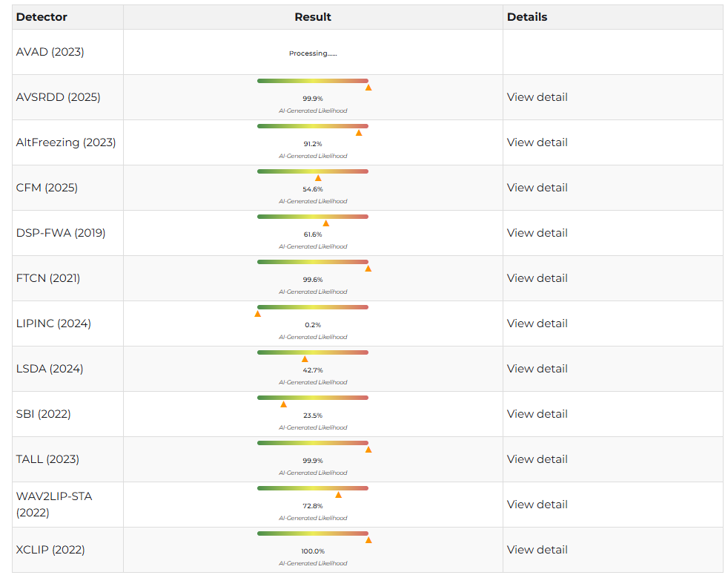Click the FTCN likelihood gradient bar
Image resolution: width=728 pixels, height=578 pixels.
click(312, 262)
